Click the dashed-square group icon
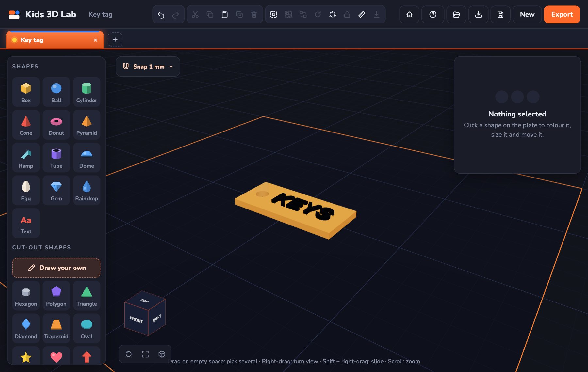Screen dimensions: 588x372 pyautogui.click(x=273, y=14)
